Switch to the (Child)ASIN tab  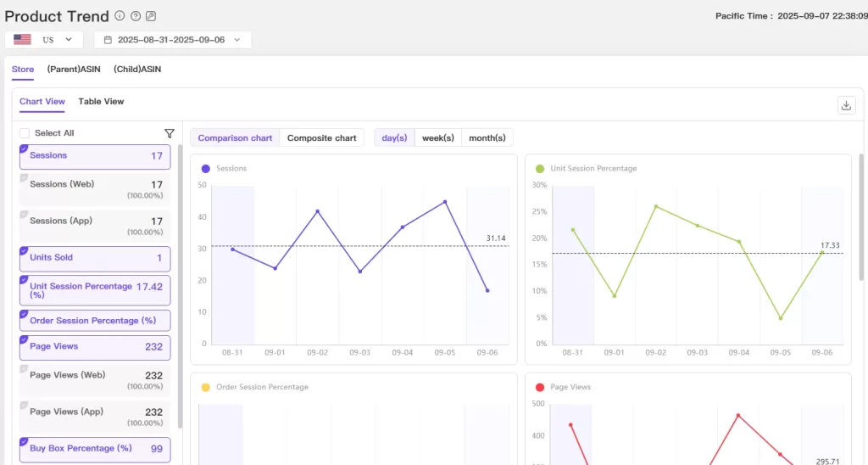click(x=137, y=70)
